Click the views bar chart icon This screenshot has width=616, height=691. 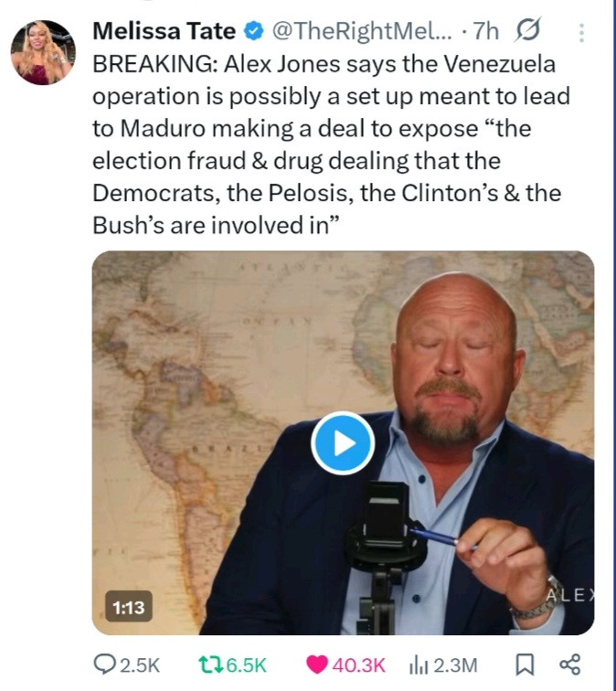419,664
